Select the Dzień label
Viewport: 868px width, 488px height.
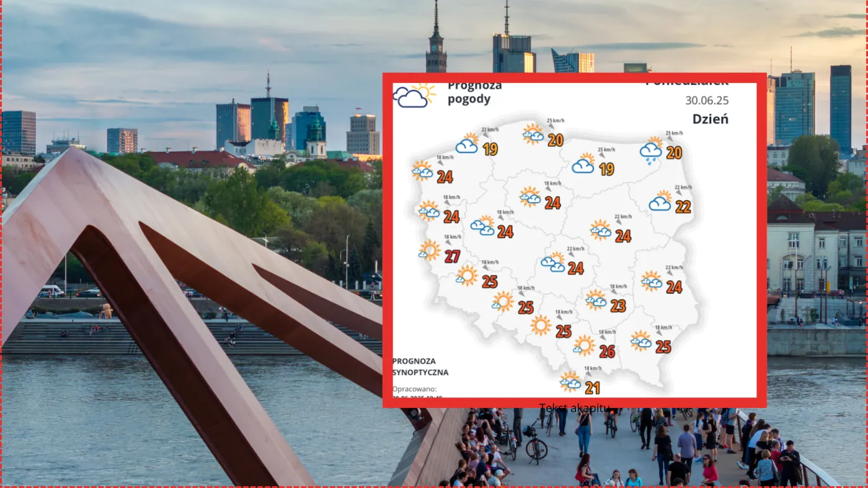pos(711,119)
